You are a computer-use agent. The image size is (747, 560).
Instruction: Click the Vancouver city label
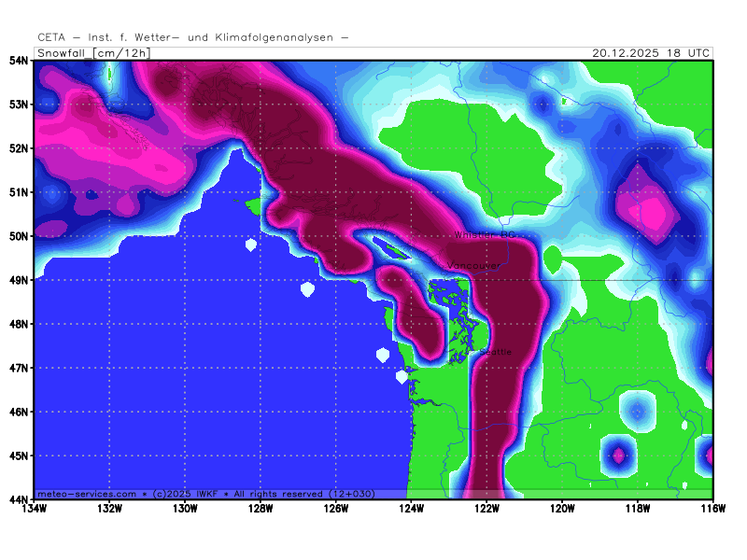click(472, 267)
